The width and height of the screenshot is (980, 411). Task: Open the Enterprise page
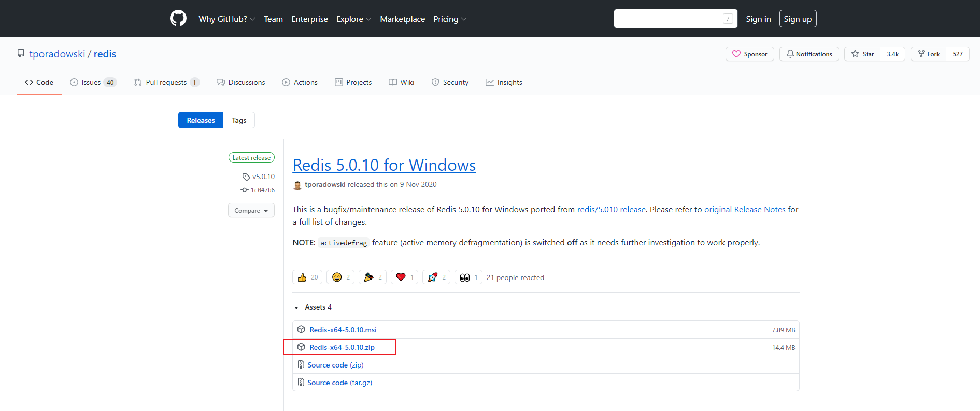point(309,19)
